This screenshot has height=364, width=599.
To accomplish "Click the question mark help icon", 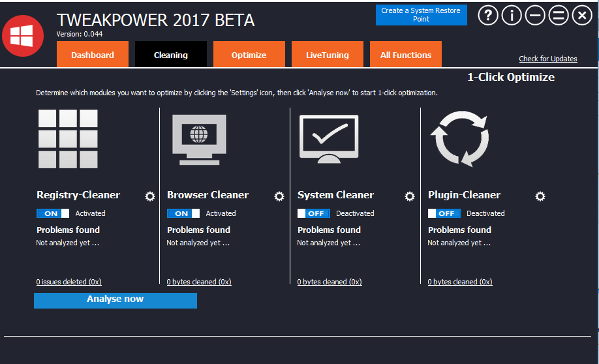I will click(488, 16).
